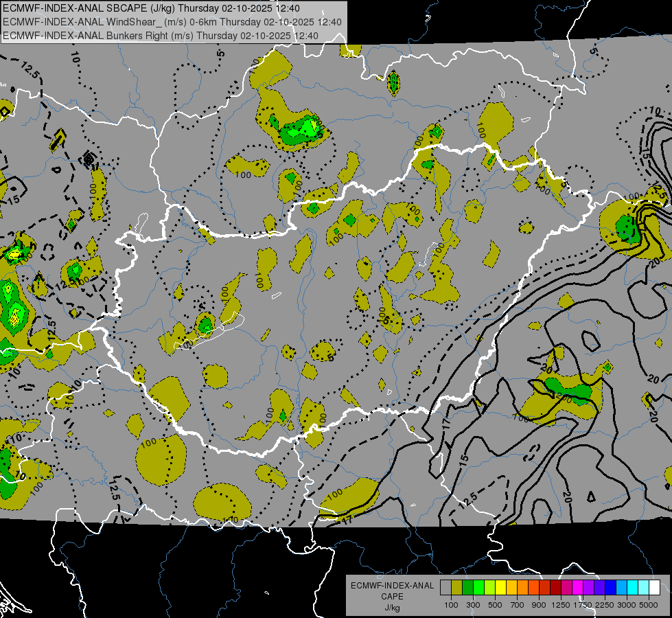Pick the azure light-blue legend swatch
This screenshot has width=672, height=618.
pos(621,587)
